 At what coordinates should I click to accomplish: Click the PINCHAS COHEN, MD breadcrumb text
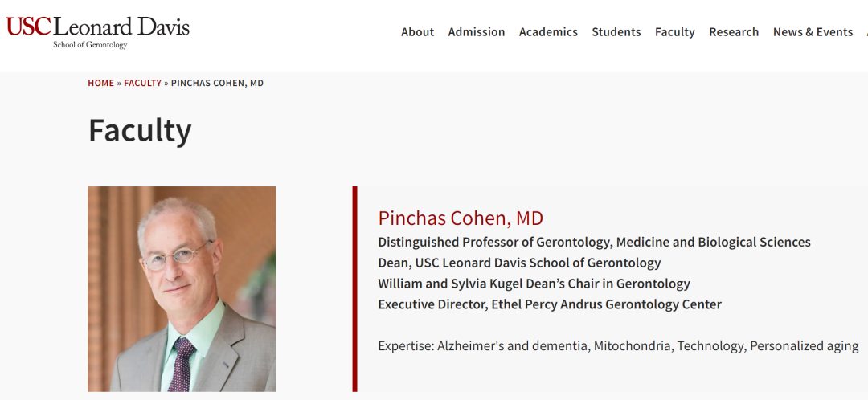(x=217, y=84)
